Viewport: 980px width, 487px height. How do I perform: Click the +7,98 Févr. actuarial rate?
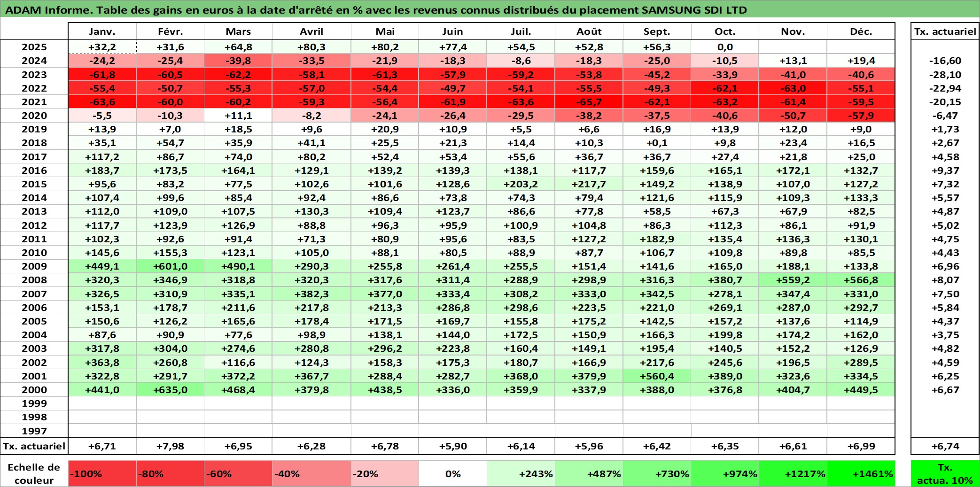170,446
